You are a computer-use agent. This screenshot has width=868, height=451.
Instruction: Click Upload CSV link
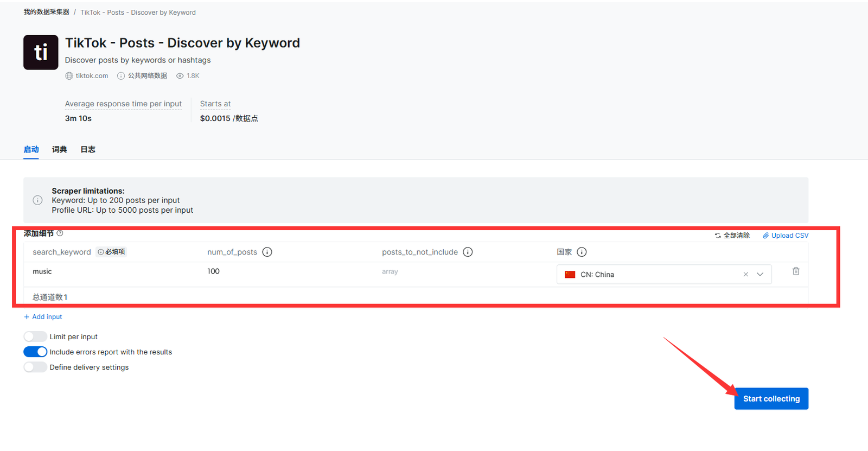(x=786, y=236)
